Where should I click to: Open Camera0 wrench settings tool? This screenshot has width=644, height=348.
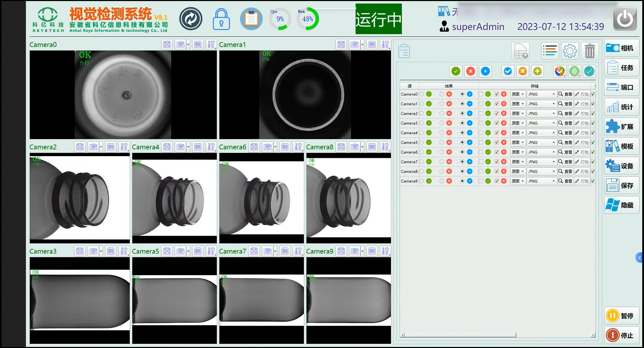211,44
